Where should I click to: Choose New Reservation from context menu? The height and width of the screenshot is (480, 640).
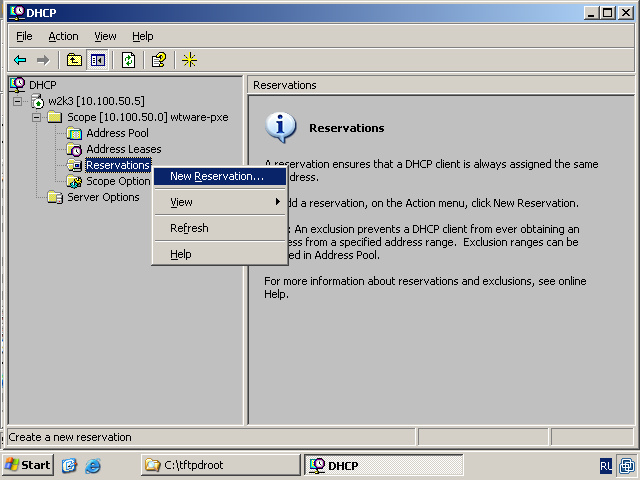[217, 176]
